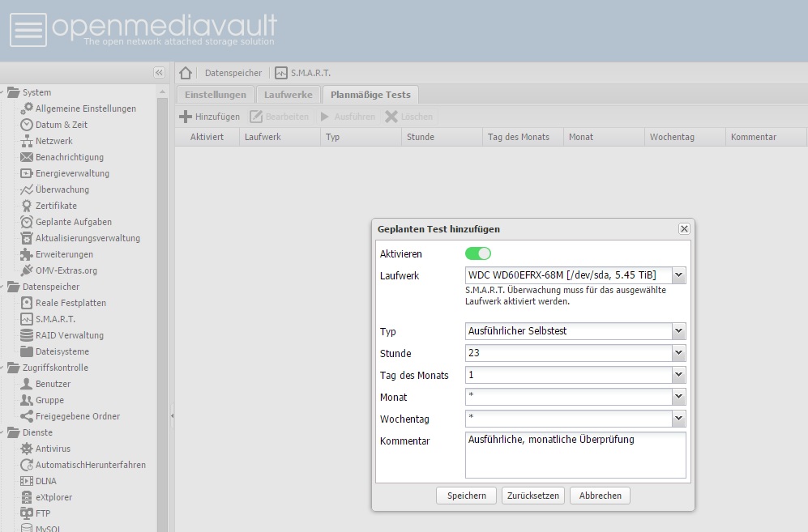Close the Geplanten Test hinzufügen dialog
This screenshot has height=532, width=808.
coord(684,228)
